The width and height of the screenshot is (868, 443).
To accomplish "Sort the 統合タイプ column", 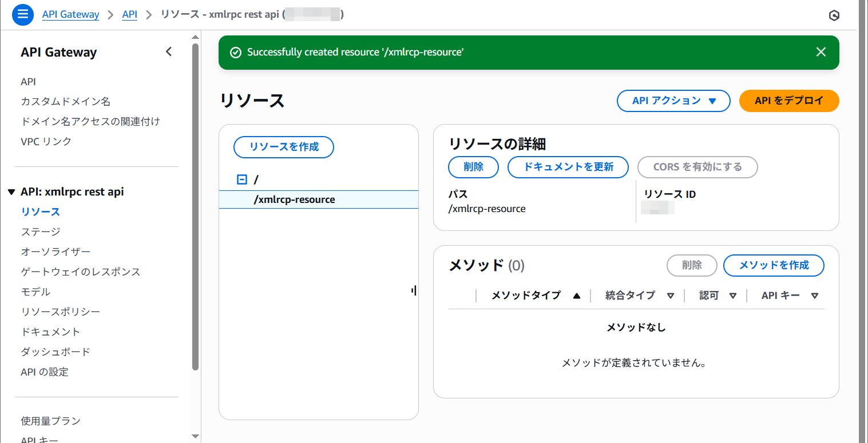I will pyautogui.click(x=670, y=296).
